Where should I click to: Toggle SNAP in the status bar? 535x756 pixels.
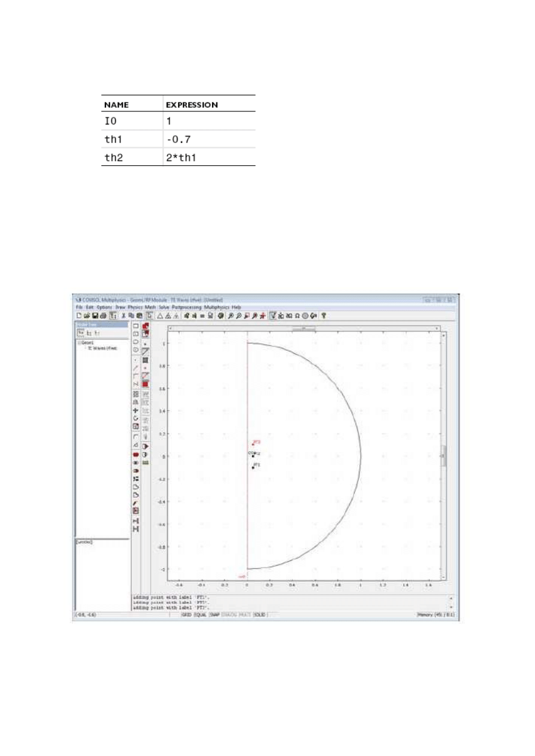pos(214,615)
